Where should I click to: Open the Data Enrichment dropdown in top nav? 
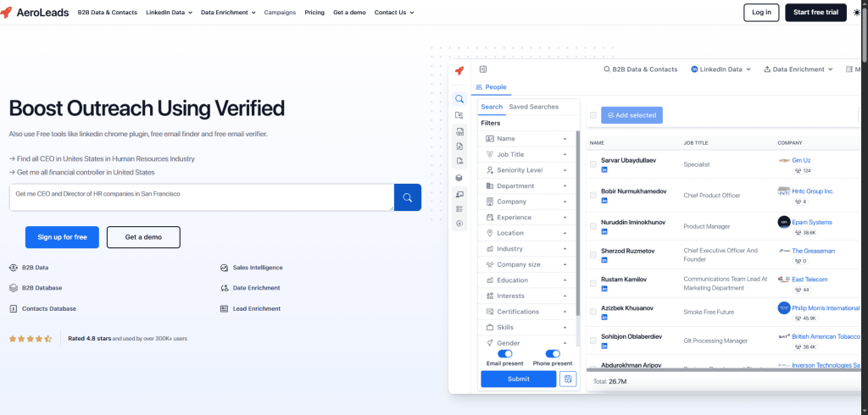click(228, 12)
